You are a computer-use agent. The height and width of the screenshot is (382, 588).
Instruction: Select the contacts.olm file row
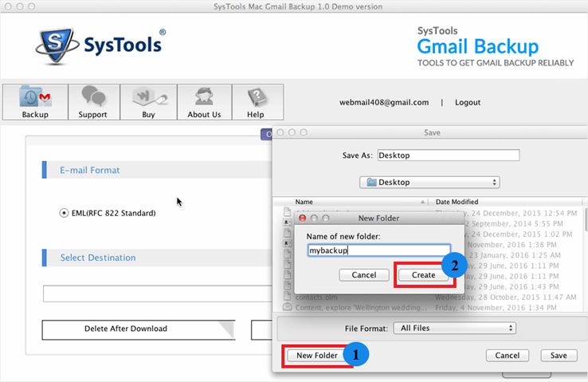429,297
